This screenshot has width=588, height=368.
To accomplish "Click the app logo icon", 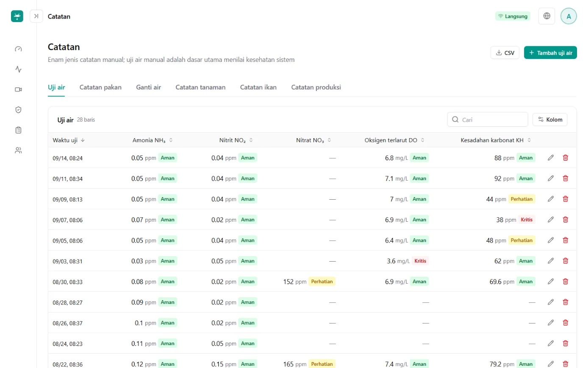I will point(17,16).
